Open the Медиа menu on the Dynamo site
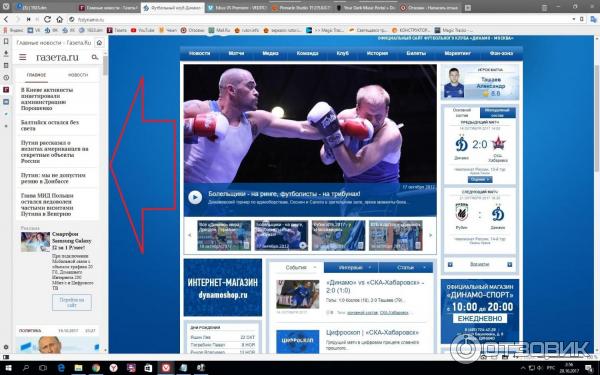The image size is (600, 375). point(270,53)
